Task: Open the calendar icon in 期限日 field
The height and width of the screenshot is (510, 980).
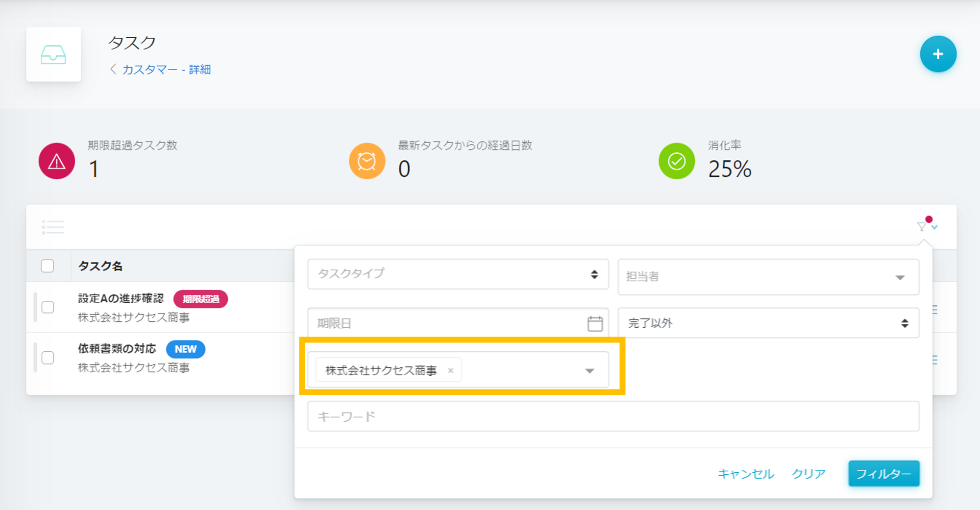Action: point(595,323)
